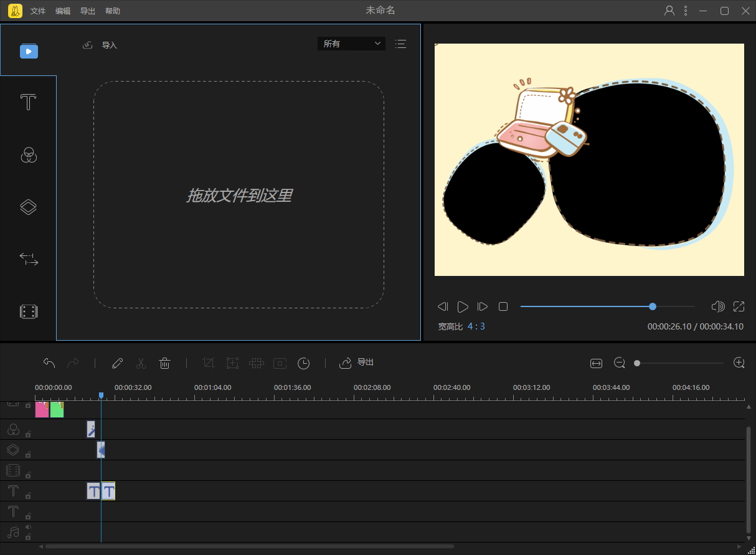Select the yellow-highlighted second text clip
Image resolution: width=756 pixels, height=555 pixels.
pyautogui.click(x=108, y=491)
